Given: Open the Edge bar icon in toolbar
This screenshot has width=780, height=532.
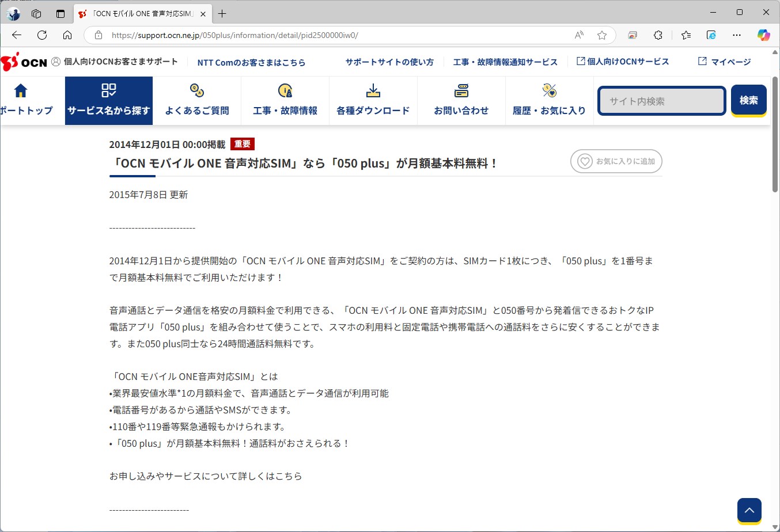Looking at the screenshot, I should [711, 35].
